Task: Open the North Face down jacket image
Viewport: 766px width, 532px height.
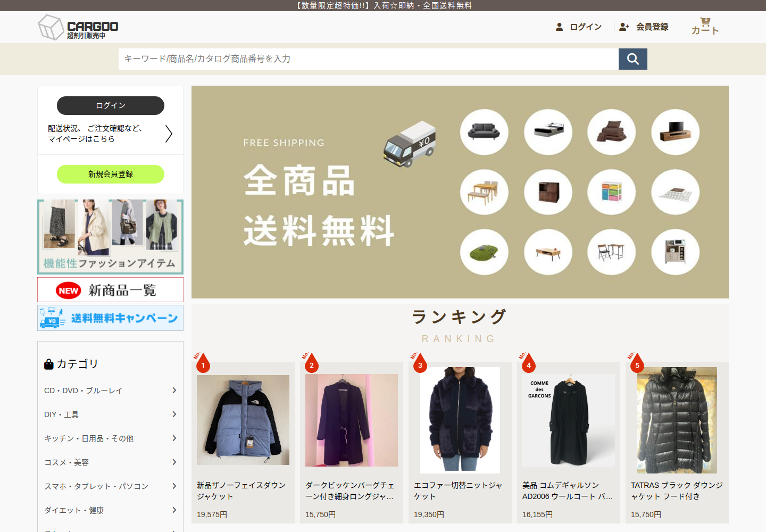Action: point(243,420)
